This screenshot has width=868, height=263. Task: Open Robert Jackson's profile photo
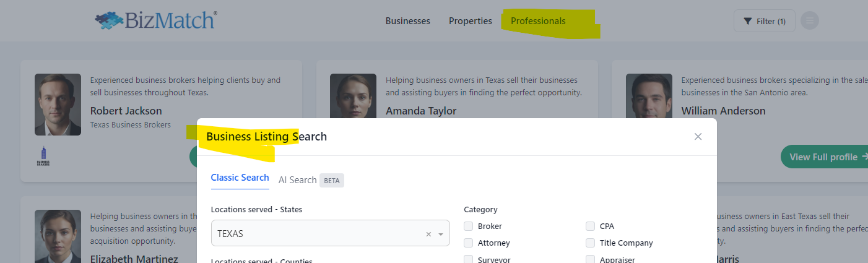click(58, 105)
